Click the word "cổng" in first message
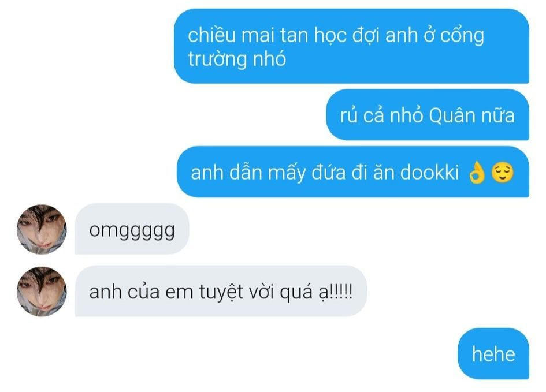Viewport: 546px width, 392px height. pyautogui.click(x=462, y=36)
